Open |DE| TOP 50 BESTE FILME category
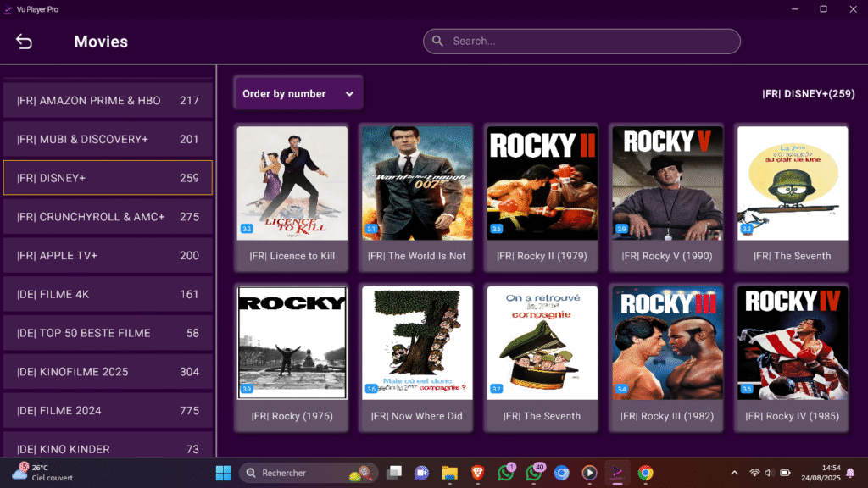Viewport: 868px width, 488px height. [x=108, y=333]
